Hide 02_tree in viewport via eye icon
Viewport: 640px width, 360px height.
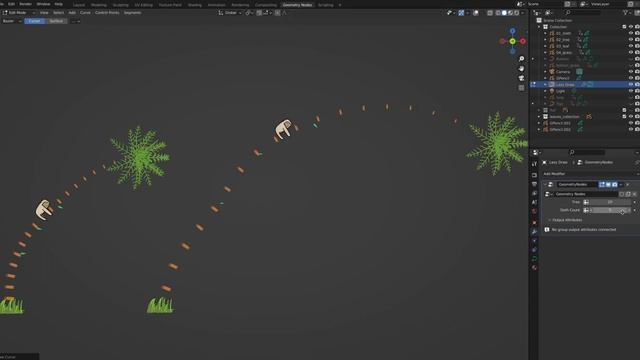pos(631,40)
